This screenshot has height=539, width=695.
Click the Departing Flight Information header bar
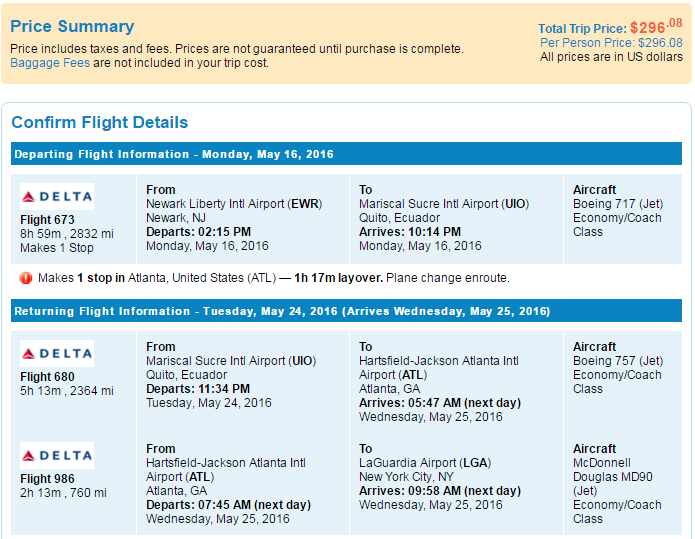[x=346, y=154]
